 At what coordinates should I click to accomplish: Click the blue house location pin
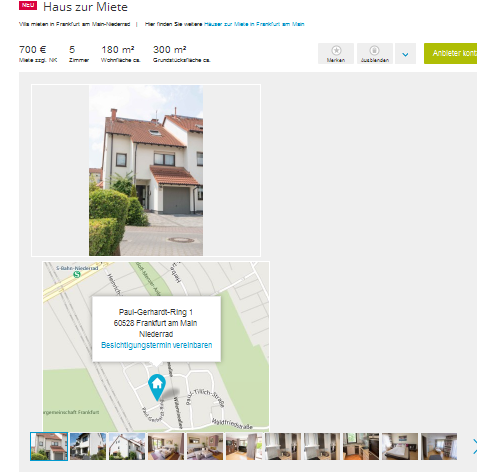click(x=157, y=387)
